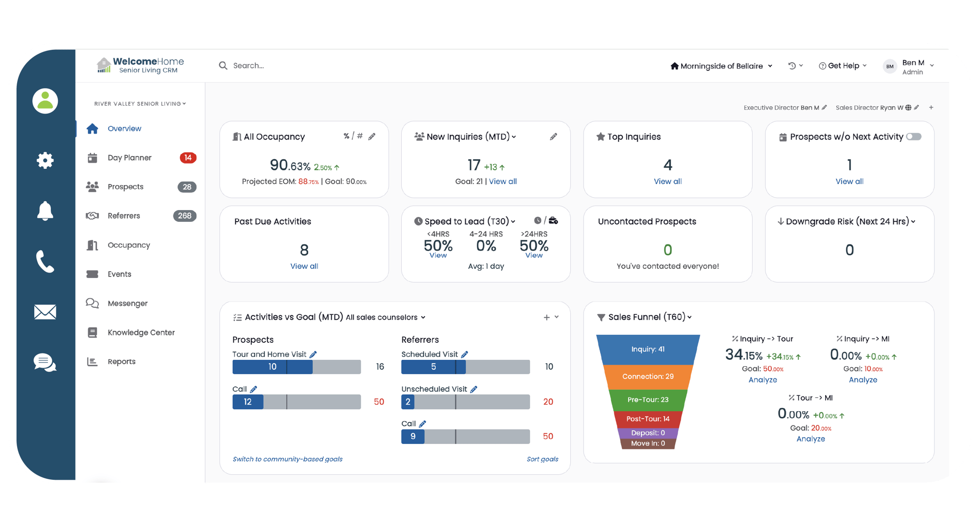Image resolution: width=980 pixels, height=515 pixels.
Task: Click the phone icon in left rail
Action: (45, 261)
